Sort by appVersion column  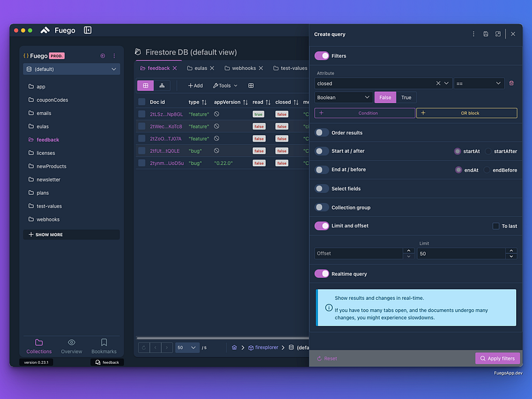(245, 102)
